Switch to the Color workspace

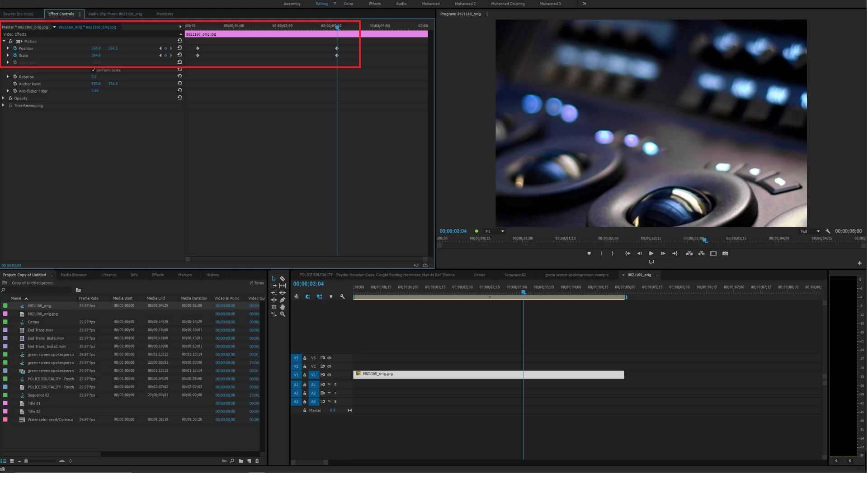[348, 4]
